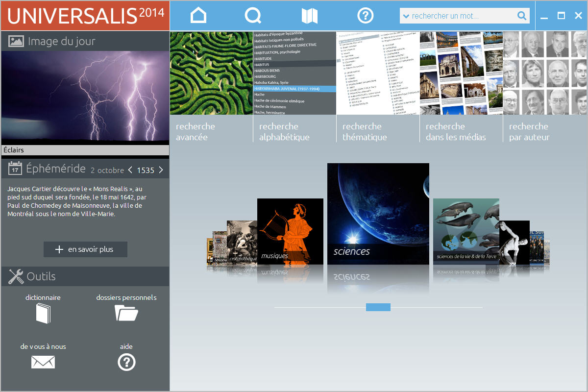This screenshot has width=588, height=392.
Task: Open the atlas map icon
Action: tap(309, 16)
